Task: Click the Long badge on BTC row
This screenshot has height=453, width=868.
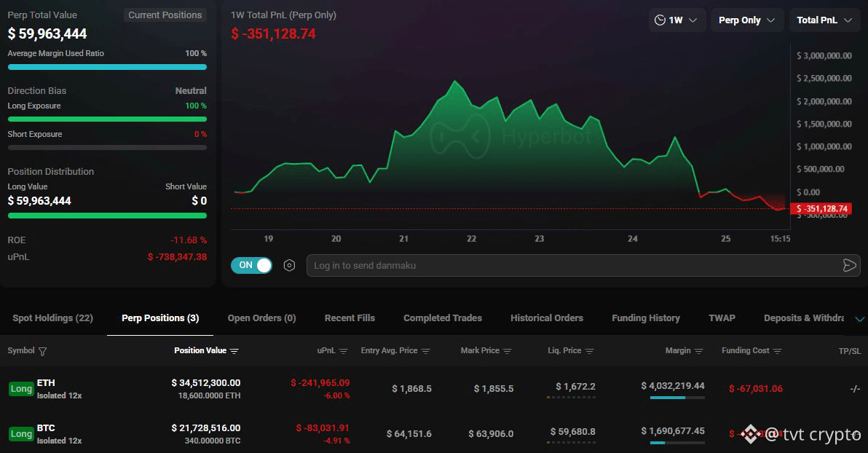Action: point(21,433)
